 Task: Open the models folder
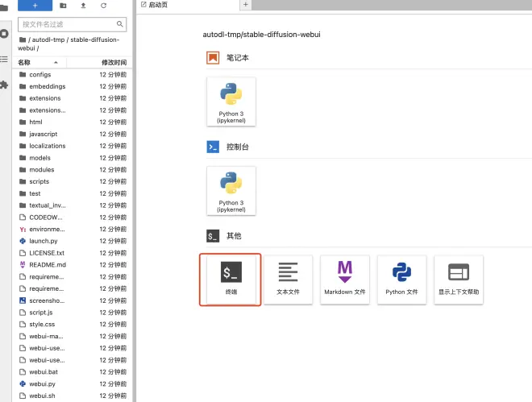73,158
